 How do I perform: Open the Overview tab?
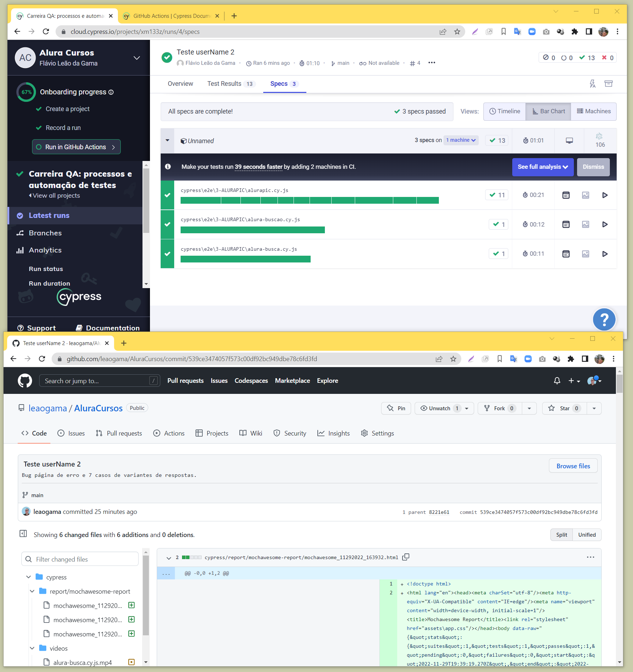coord(180,84)
